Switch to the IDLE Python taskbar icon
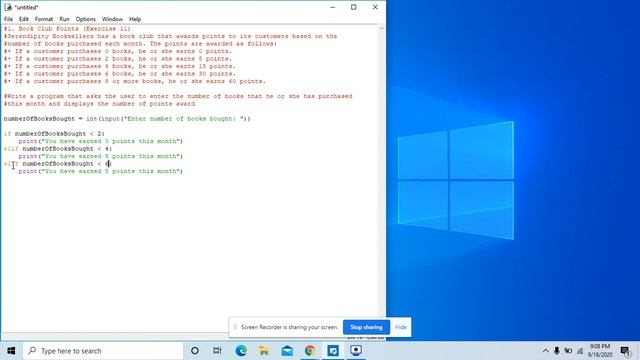The width and height of the screenshot is (640, 360). tap(333, 351)
